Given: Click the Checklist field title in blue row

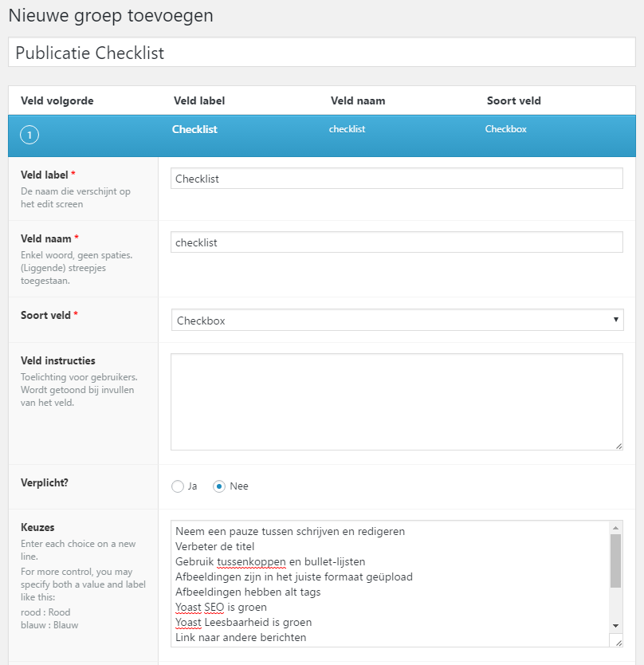Looking at the screenshot, I should [x=194, y=129].
